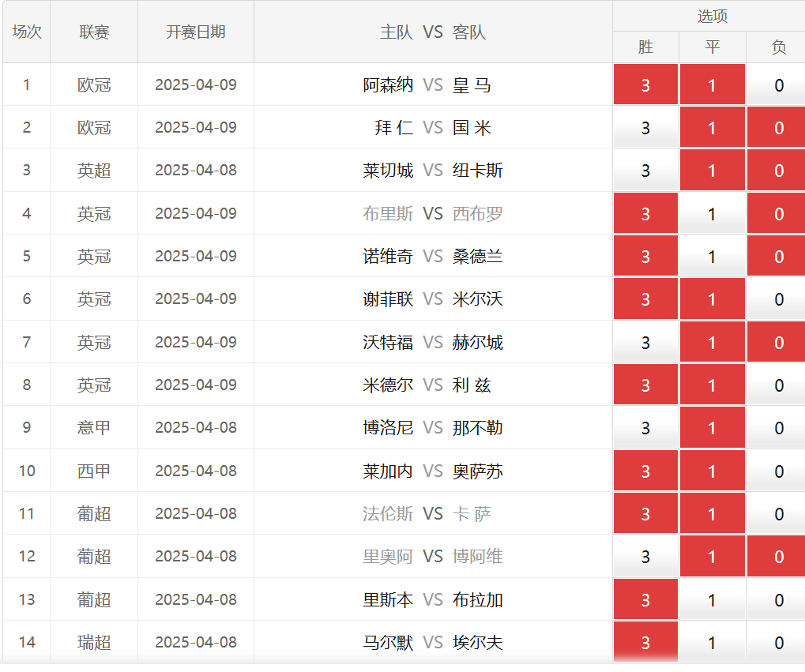Select the 胜 (3) option for 拜仁 vs 国米
Viewport: 805px width, 672px height.
pyautogui.click(x=645, y=127)
